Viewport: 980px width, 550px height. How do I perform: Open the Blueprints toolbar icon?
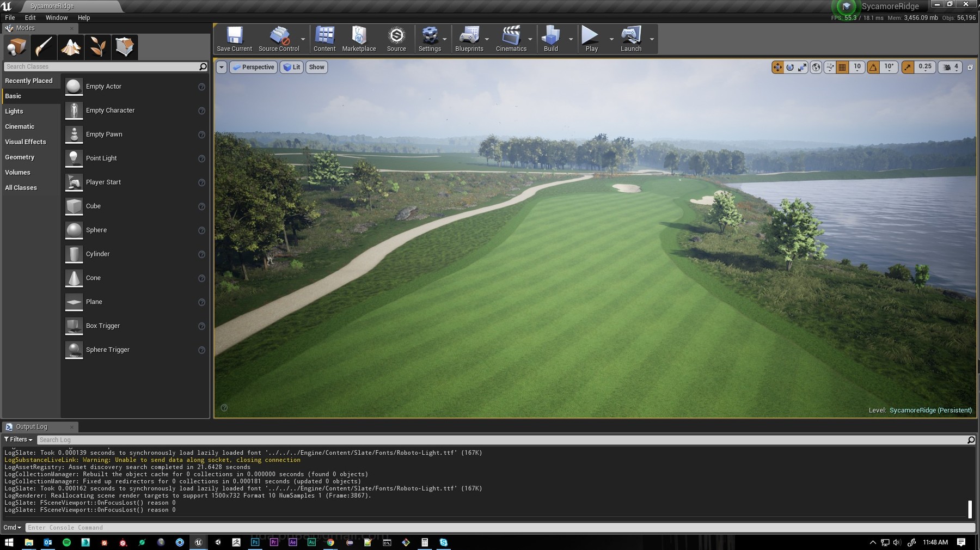[x=469, y=39]
